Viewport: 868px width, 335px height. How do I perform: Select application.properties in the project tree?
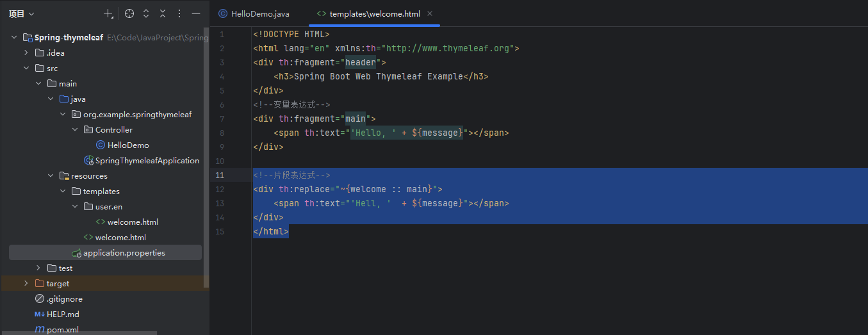(x=124, y=253)
